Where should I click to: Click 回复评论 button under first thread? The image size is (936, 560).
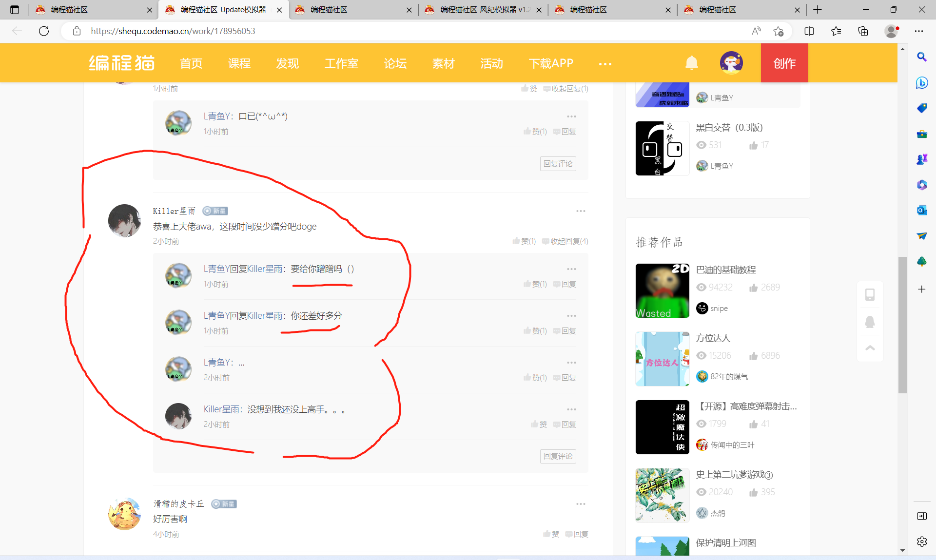pyautogui.click(x=558, y=164)
